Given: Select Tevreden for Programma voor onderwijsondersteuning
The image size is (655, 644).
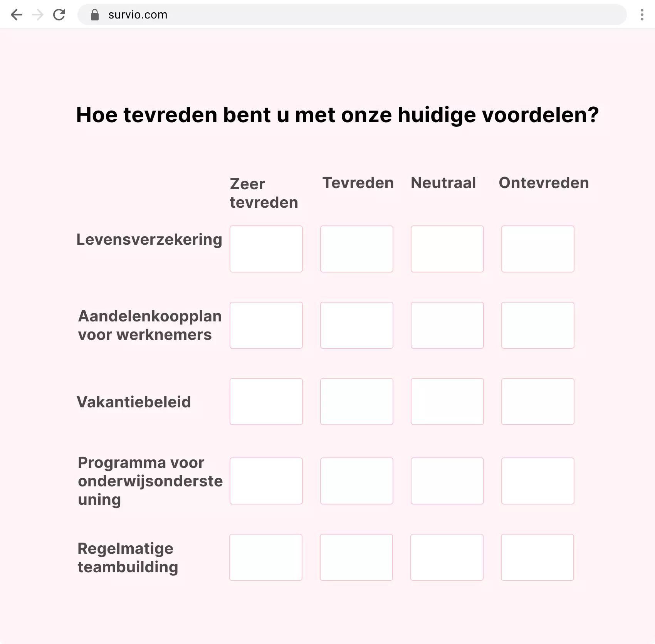Looking at the screenshot, I should pos(356,481).
